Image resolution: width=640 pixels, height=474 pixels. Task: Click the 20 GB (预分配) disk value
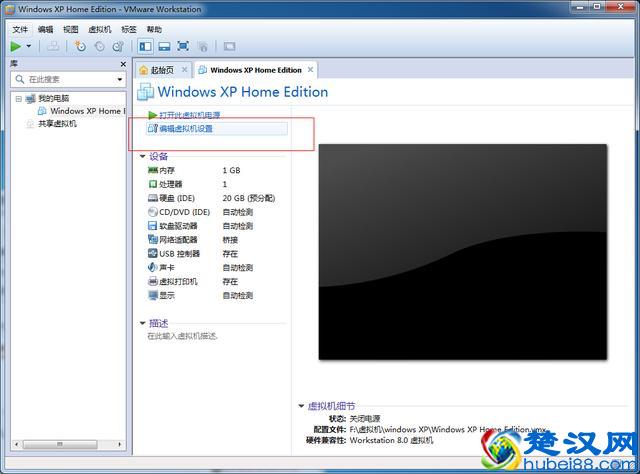pos(249,198)
